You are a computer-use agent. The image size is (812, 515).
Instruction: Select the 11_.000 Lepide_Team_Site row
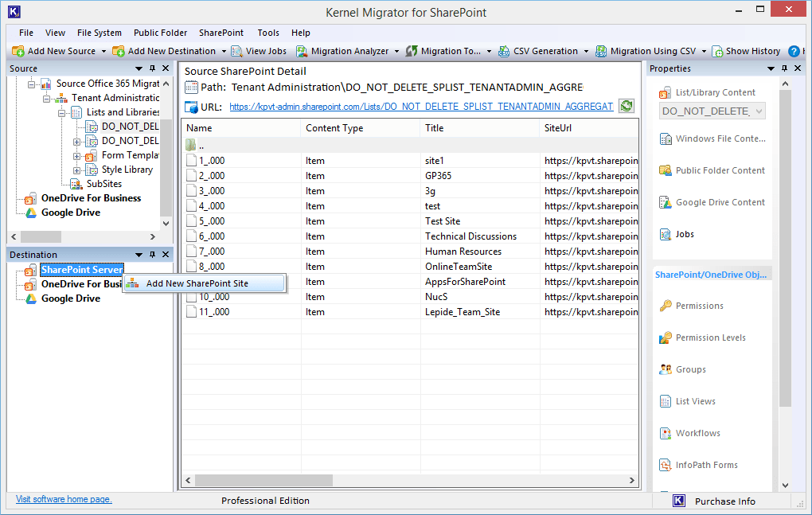410,312
